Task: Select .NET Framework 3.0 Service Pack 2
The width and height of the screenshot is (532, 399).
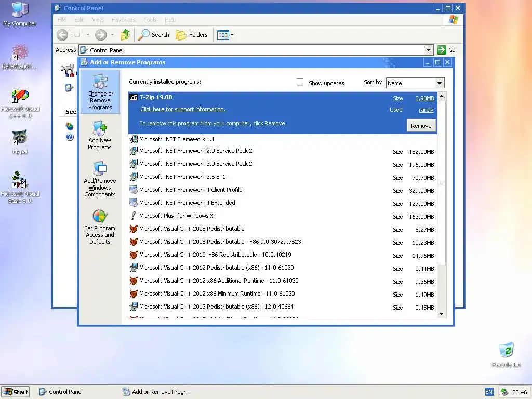Action: point(283,164)
